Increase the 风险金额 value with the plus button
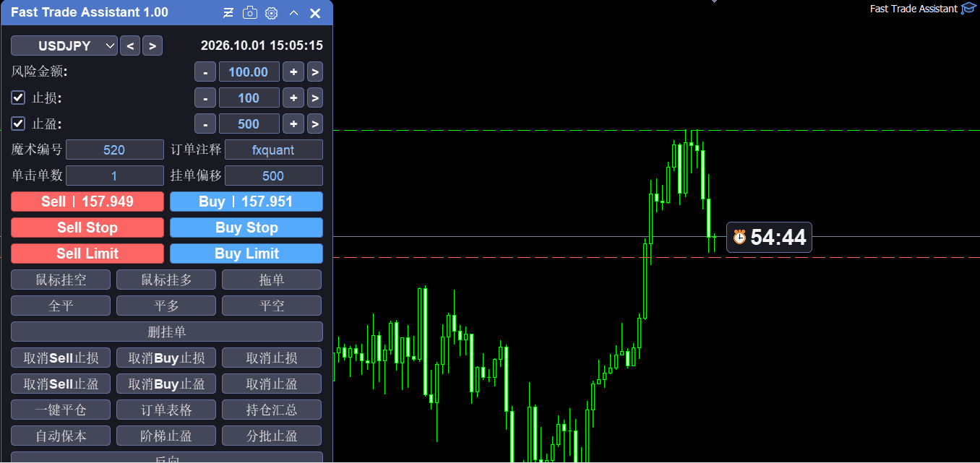Screen dimensions: 980x463 click(293, 72)
